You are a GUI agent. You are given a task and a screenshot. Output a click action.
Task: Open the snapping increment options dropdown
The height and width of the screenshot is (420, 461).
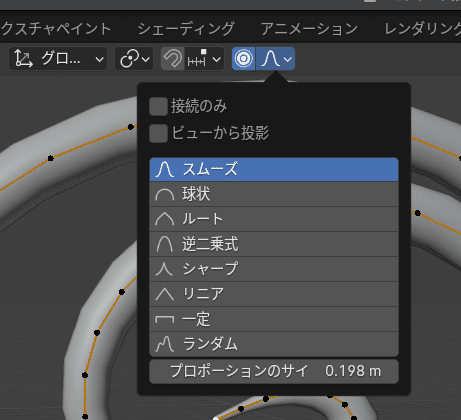click(204, 59)
